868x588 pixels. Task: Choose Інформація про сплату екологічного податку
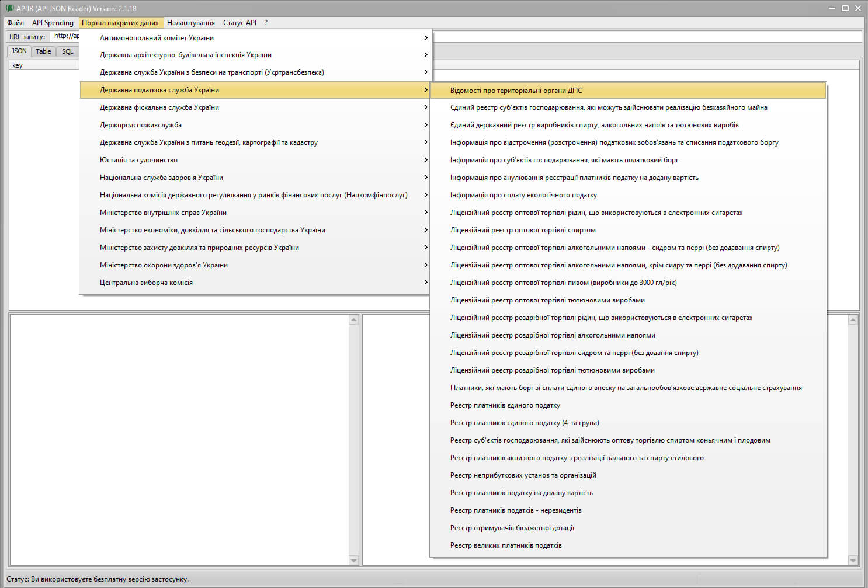[523, 195]
